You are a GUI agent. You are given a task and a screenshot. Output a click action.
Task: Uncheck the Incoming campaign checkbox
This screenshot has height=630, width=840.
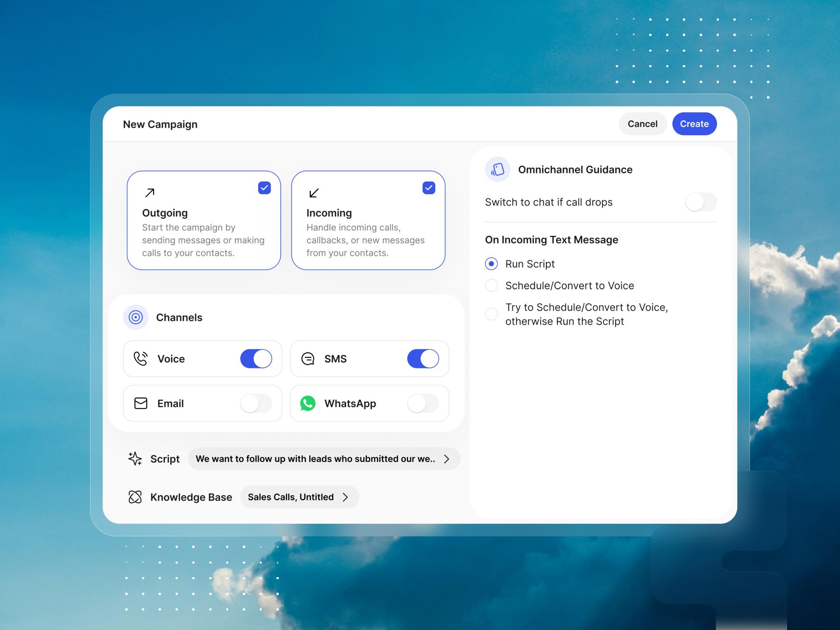point(429,188)
